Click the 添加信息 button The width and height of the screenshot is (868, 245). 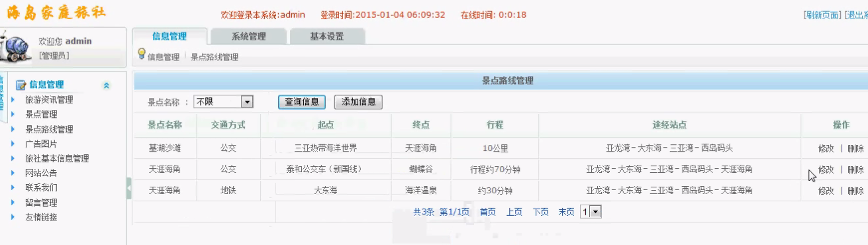point(358,102)
